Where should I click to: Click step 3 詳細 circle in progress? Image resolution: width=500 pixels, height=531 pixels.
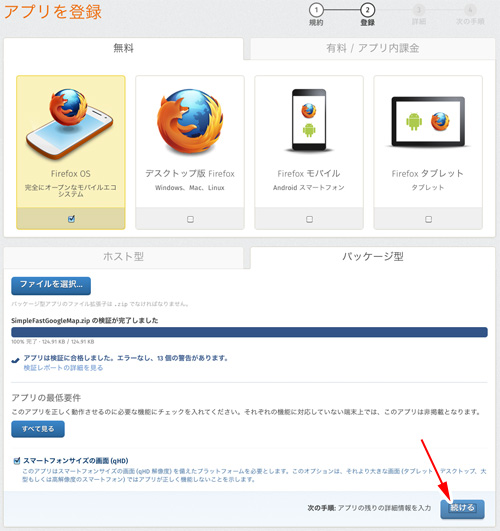(x=419, y=10)
